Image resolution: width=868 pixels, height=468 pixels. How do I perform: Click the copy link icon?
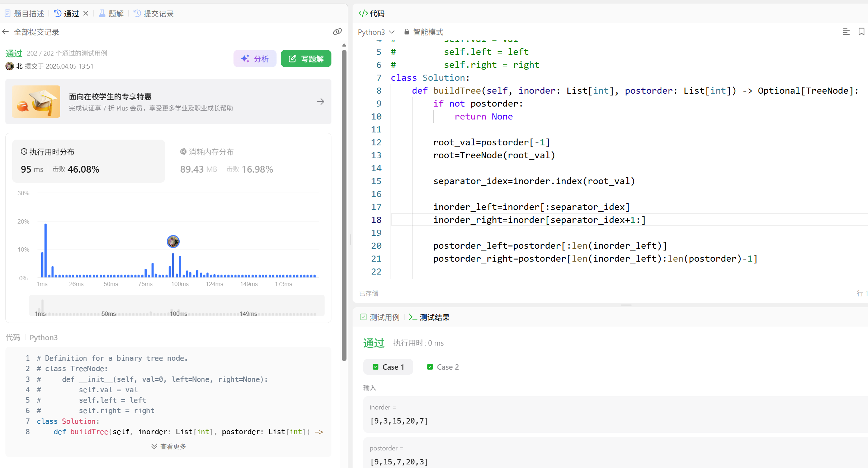click(x=337, y=32)
